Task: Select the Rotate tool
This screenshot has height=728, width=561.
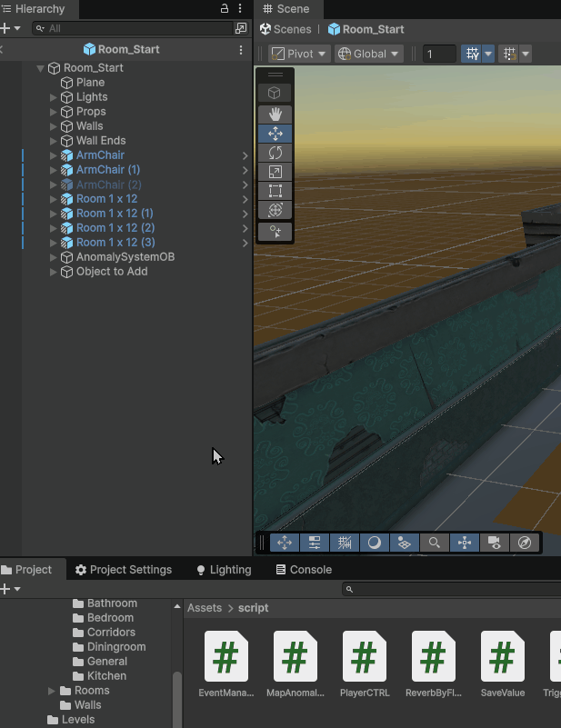Action: pos(275,153)
